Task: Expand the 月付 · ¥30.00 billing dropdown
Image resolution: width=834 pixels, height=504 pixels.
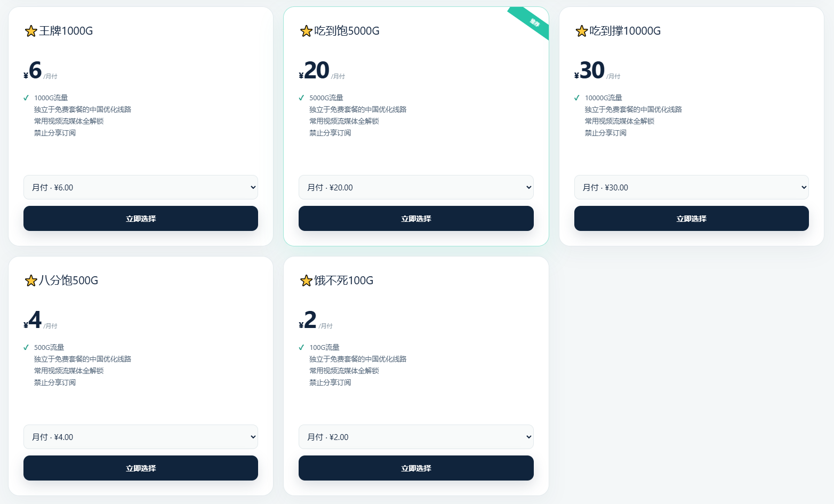Action: (x=692, y=187)
